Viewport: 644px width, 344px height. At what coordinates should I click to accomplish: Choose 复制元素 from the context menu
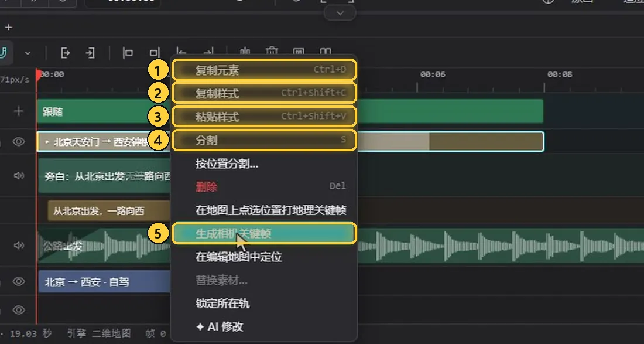(264, 70)
